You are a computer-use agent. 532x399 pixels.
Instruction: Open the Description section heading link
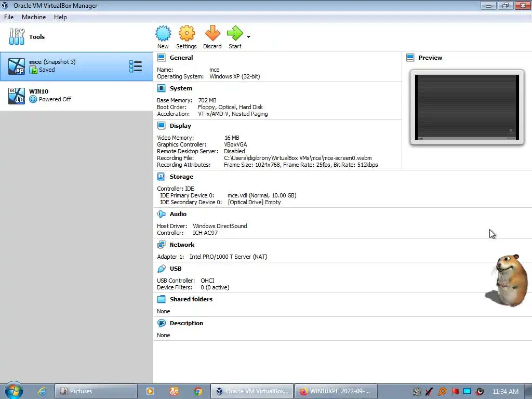click(x=187, y=323)
